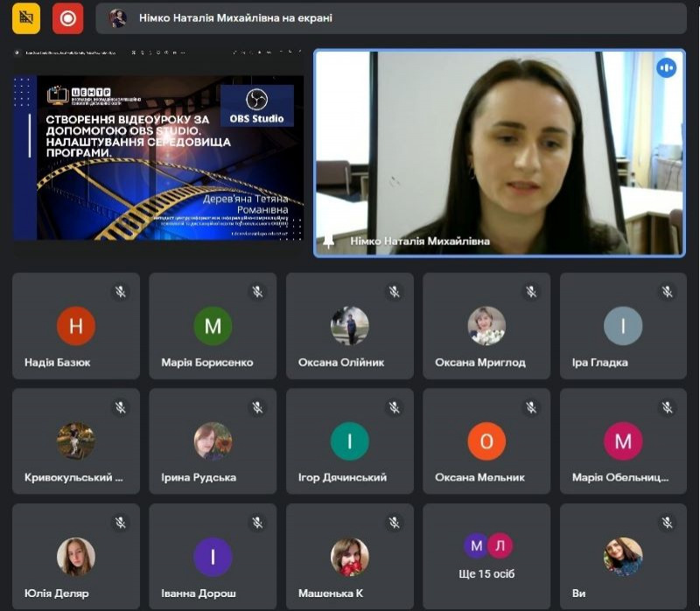The height and width of the screenshot is (611, 700).
Task: Click the pink 'Л' avatar above 'Ще 15 осіб'
Action: [x=500, y=546]
